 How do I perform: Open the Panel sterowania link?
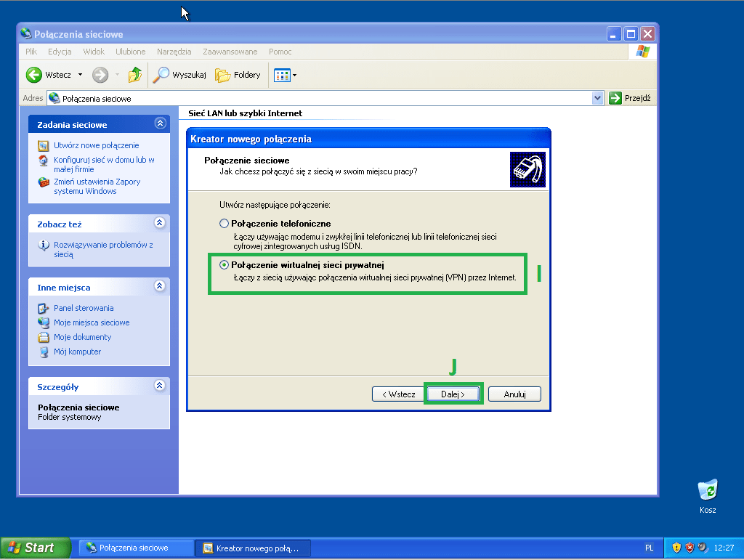click(84, 308)
